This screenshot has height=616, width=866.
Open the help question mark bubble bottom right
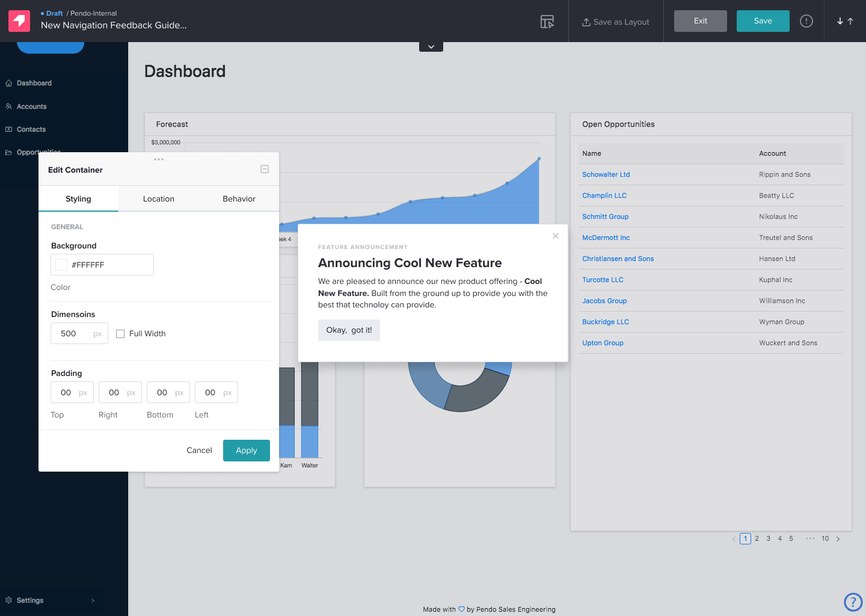pos(853,602)
